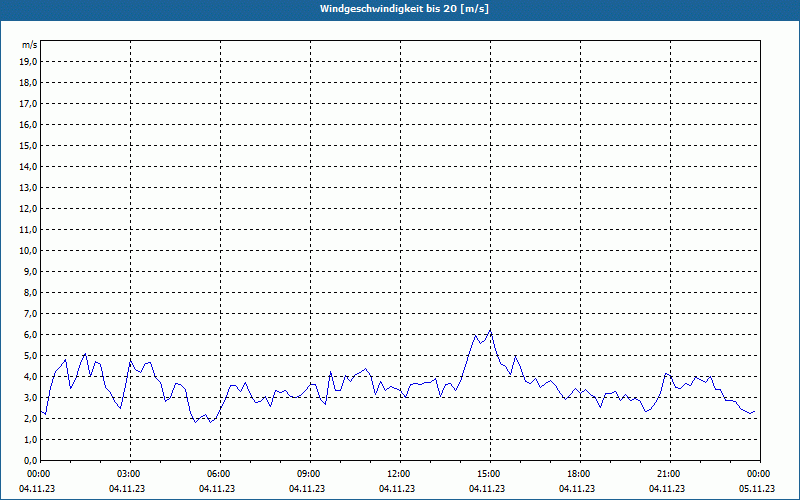Click the 15:00 time label
Image resolution: width=800 pixels, height=500 pixels.
point(490,474)
